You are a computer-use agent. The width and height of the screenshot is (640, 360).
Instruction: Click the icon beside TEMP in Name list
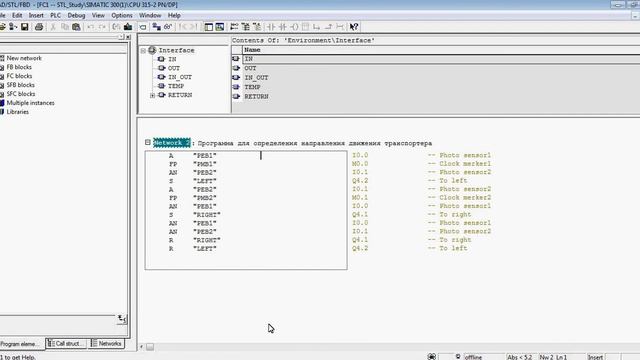[236, 87]
